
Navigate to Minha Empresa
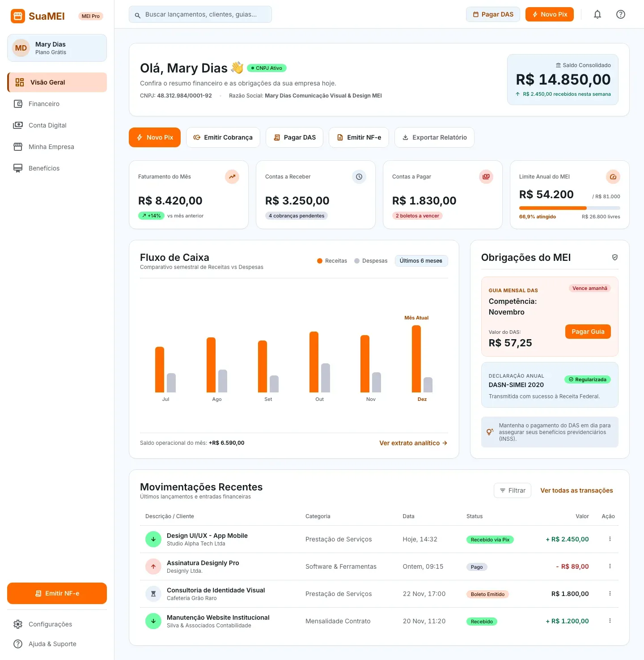[x=57, y=147]
